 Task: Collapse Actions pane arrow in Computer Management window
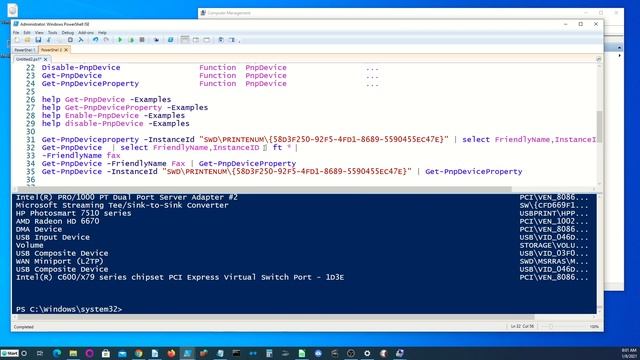click(x=619, y=48)
